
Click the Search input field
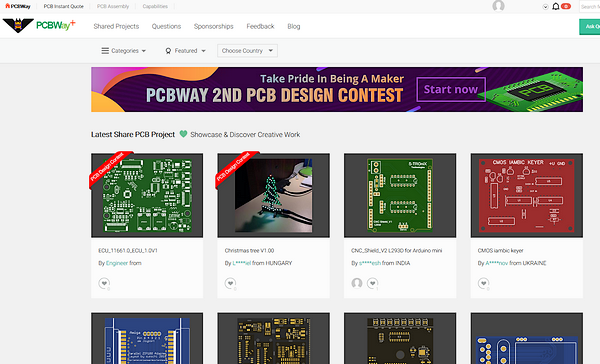point(590,7)
